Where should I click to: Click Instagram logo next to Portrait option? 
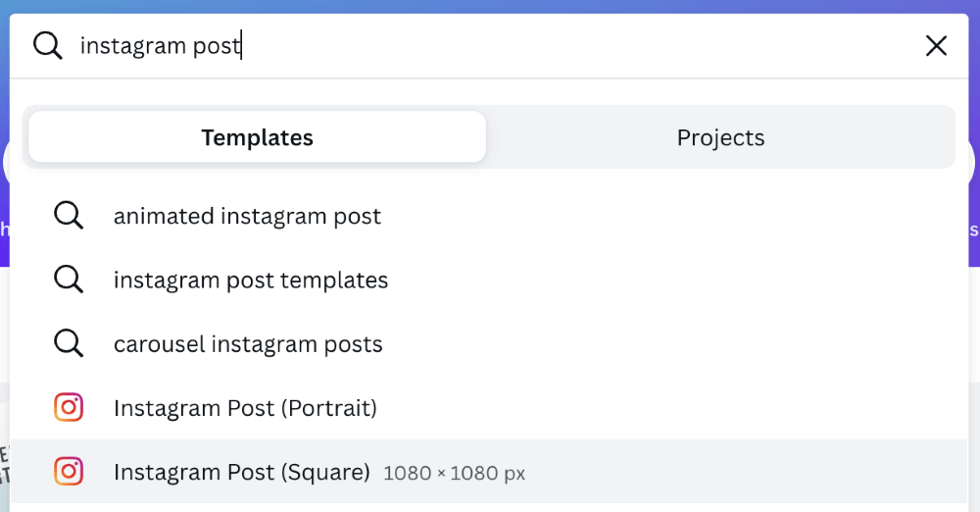(x=69, y=407)
